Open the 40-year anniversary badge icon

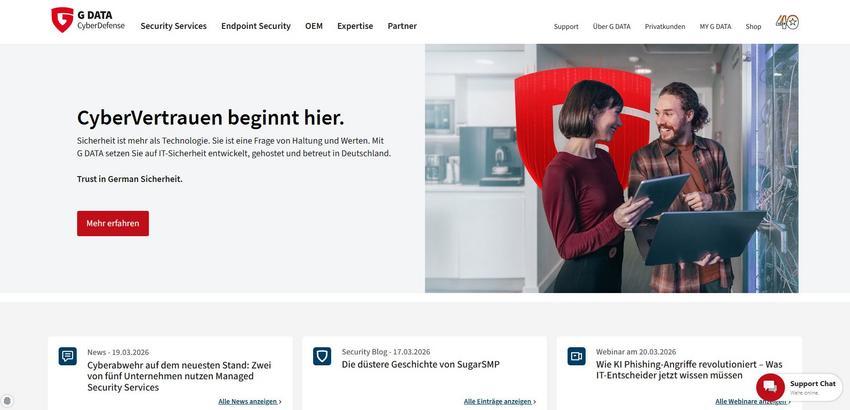pos(787,22)
